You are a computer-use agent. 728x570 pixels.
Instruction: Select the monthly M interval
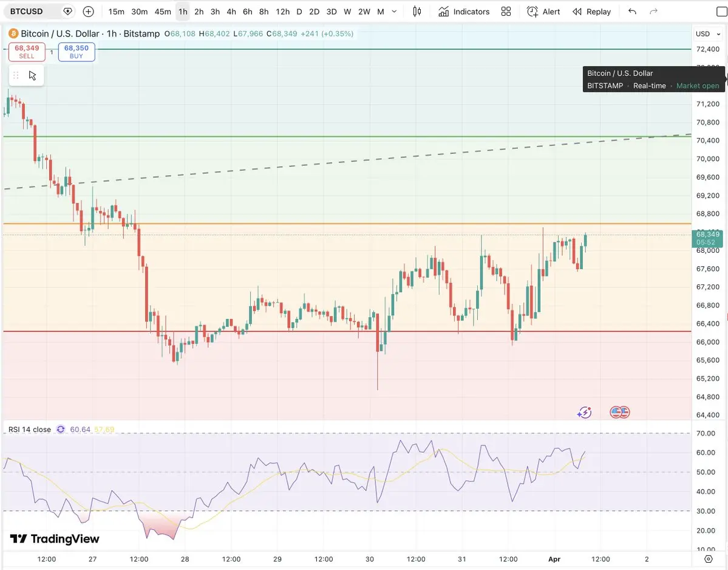pyautogui.click(x=381, y=12)
